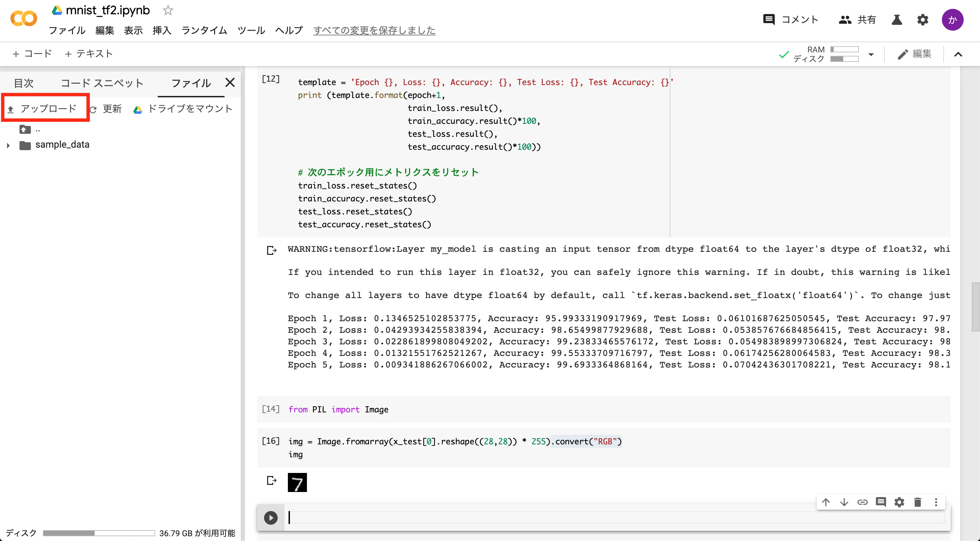Toggle output of cell 12
The height and width of the screenshot is (541, 980).
[x=271, y=250]
